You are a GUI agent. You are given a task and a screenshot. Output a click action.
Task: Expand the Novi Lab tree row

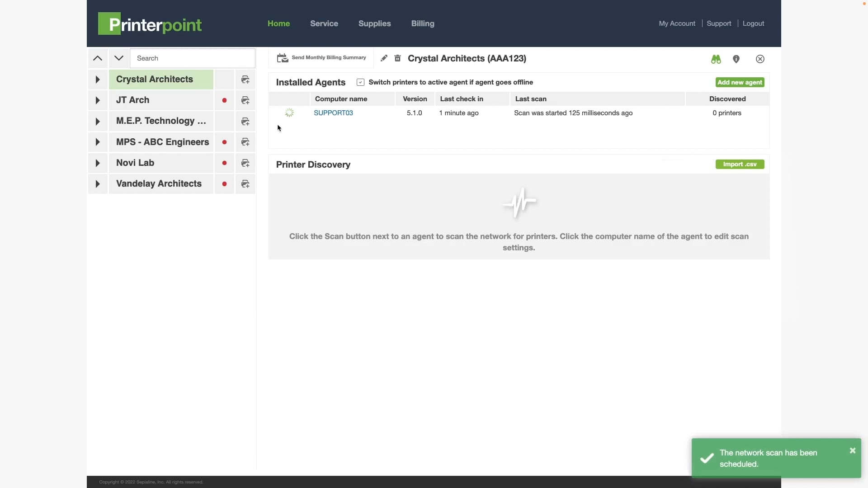(x=98, y=163)
